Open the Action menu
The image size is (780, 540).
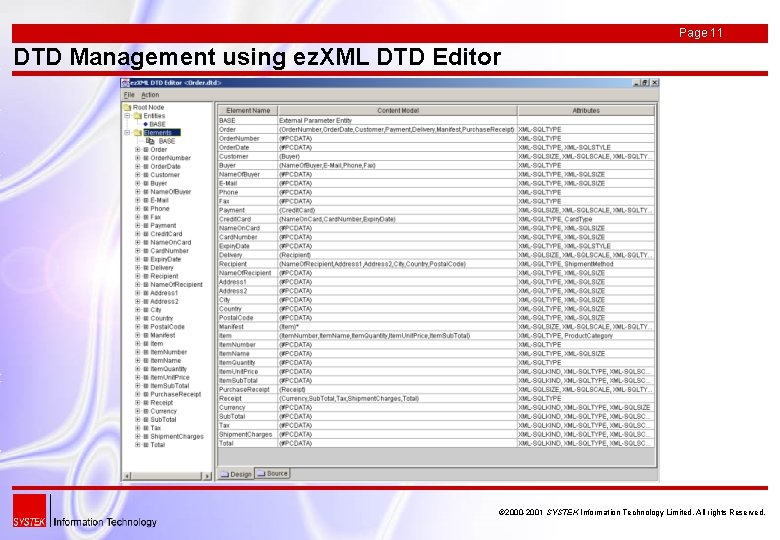tap(150, 94)
